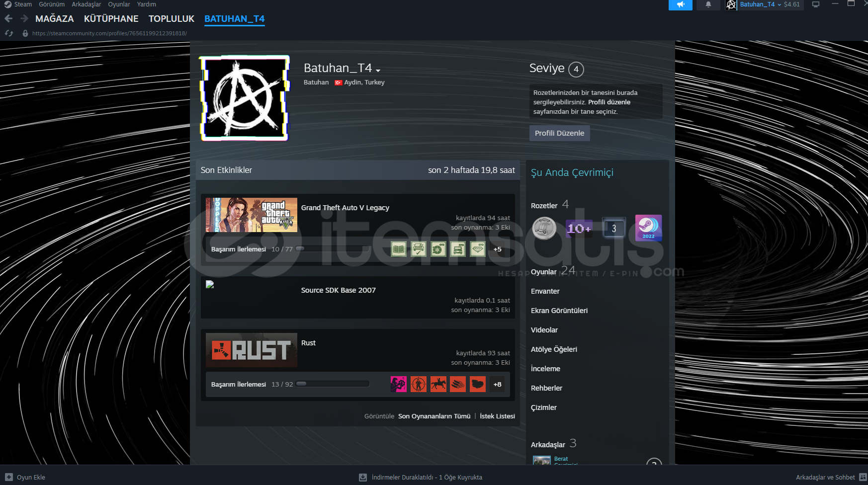Select the BATUHAN_T4 tab
Image resolution: width=868 pixels, height=485 pixels.
235,19
